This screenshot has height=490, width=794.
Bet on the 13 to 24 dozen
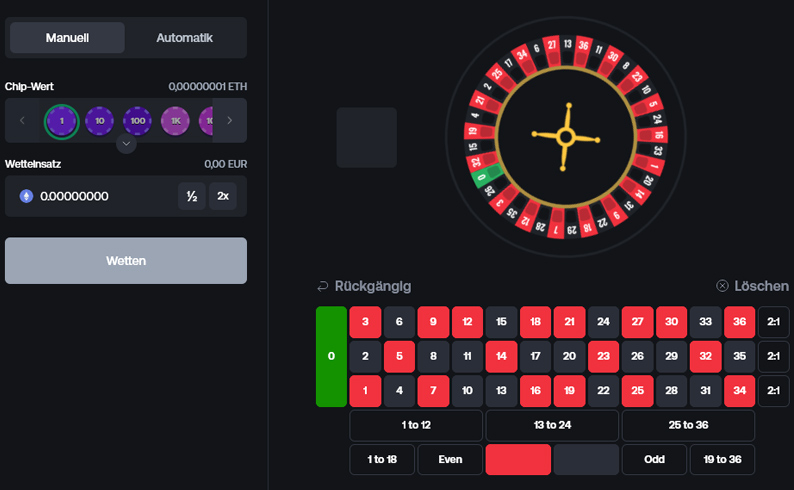[x=552, y=425]
